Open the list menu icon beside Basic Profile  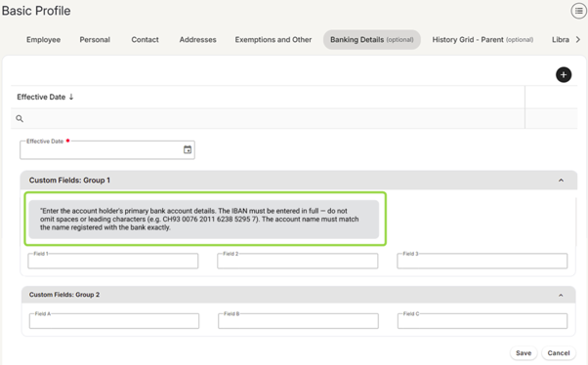(578, 11)
